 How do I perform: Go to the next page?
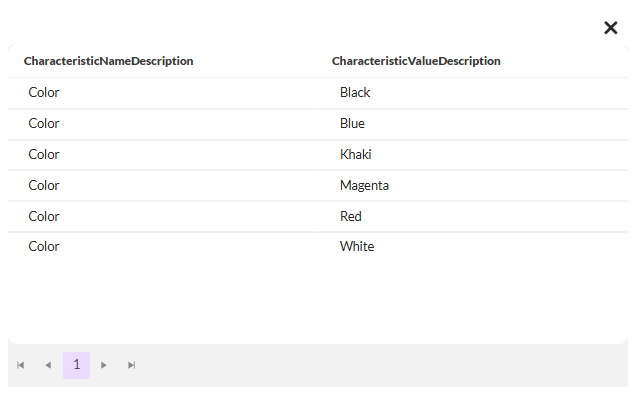tap(104, 365)
